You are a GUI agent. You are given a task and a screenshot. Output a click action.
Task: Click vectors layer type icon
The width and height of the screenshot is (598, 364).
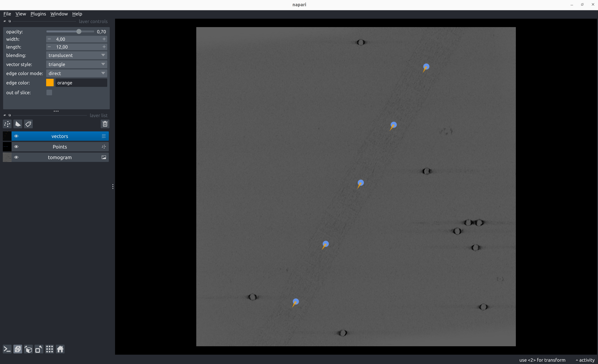(x=104, y=136)
